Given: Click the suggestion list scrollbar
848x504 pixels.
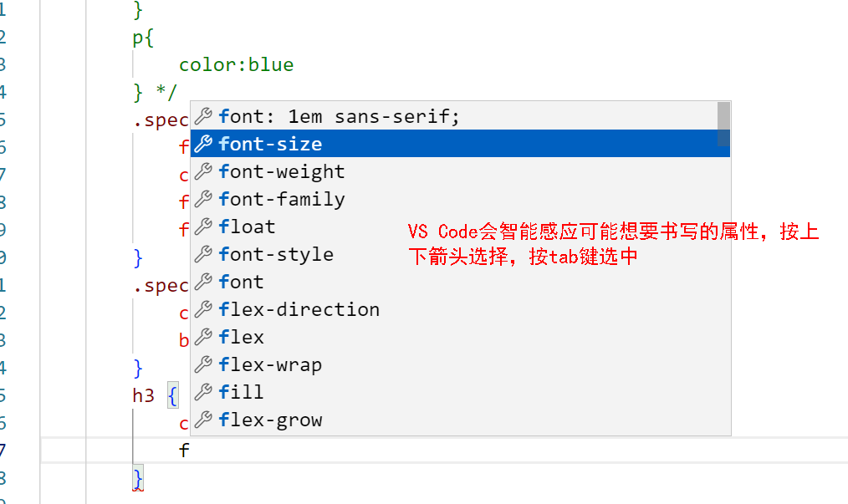Looking at the screenshot, I should click(x=724, y=125).
